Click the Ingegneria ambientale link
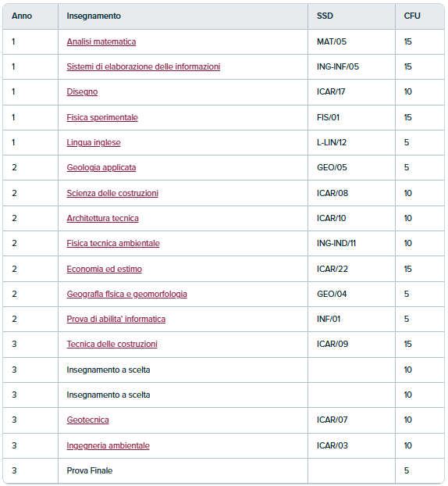Viewport: 448px width, 486px height. tap(108, 445)
